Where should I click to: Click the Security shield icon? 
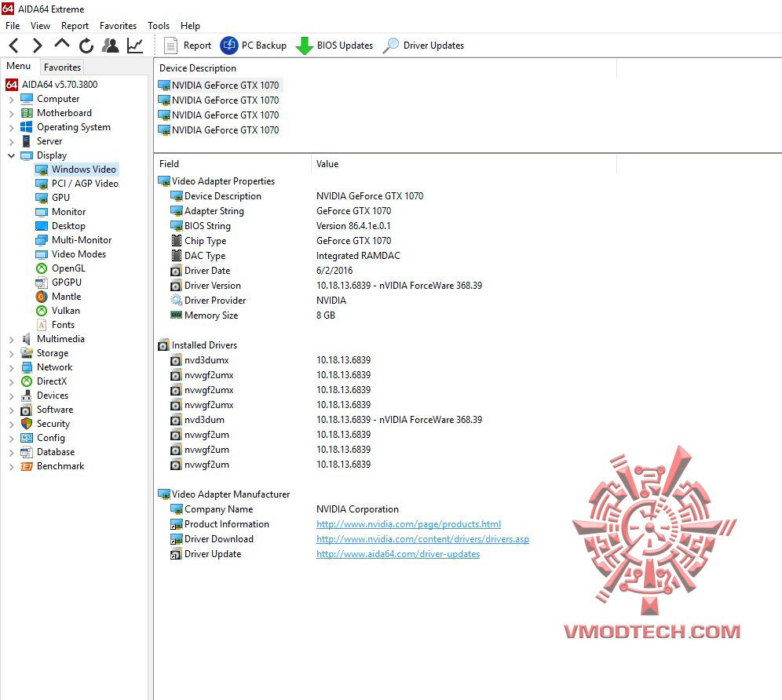[27, 424]
